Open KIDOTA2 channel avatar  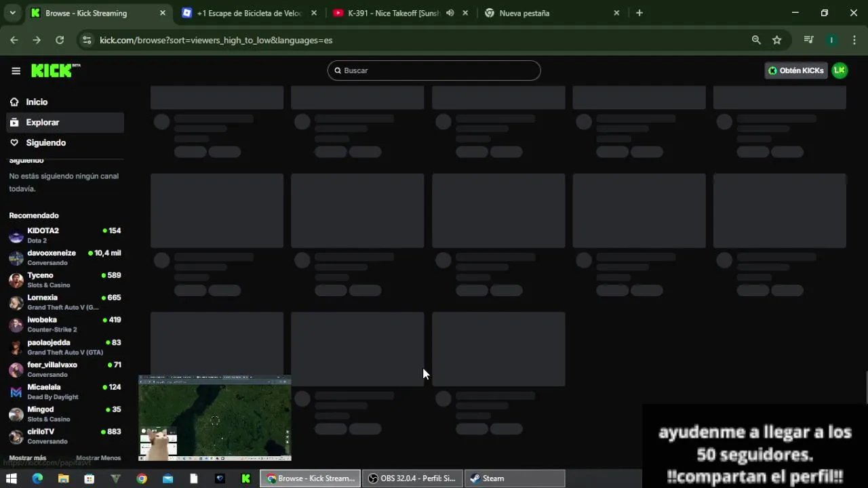pos(16,236)
